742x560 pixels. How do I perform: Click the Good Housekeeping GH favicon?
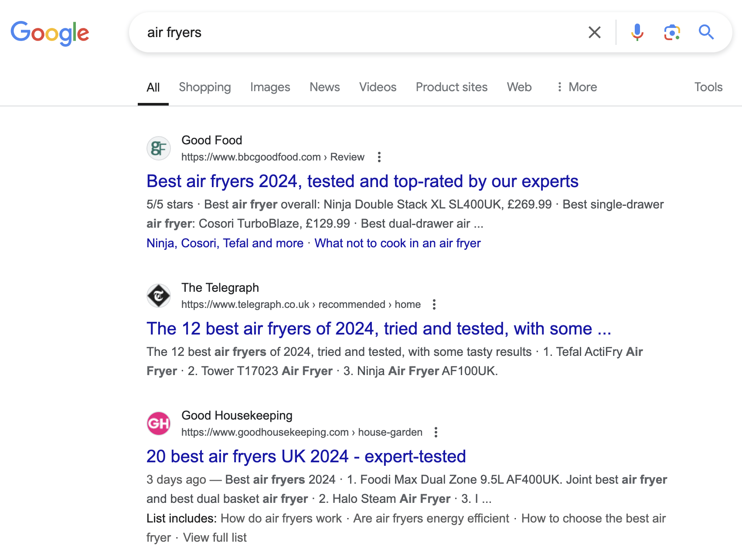[x=159, y=423]
